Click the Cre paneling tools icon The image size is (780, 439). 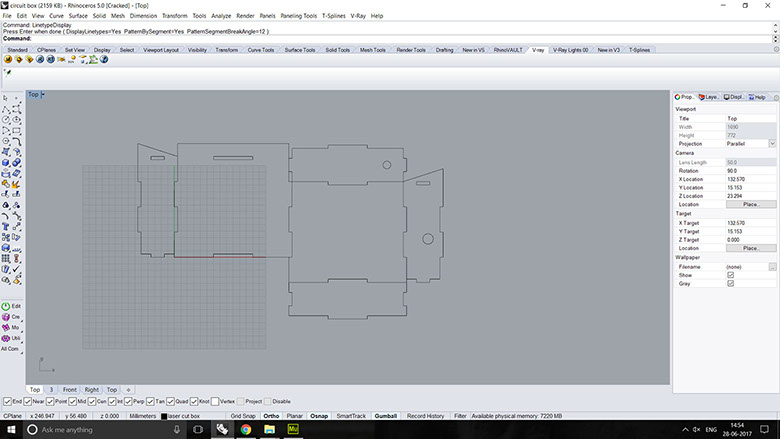6,317
